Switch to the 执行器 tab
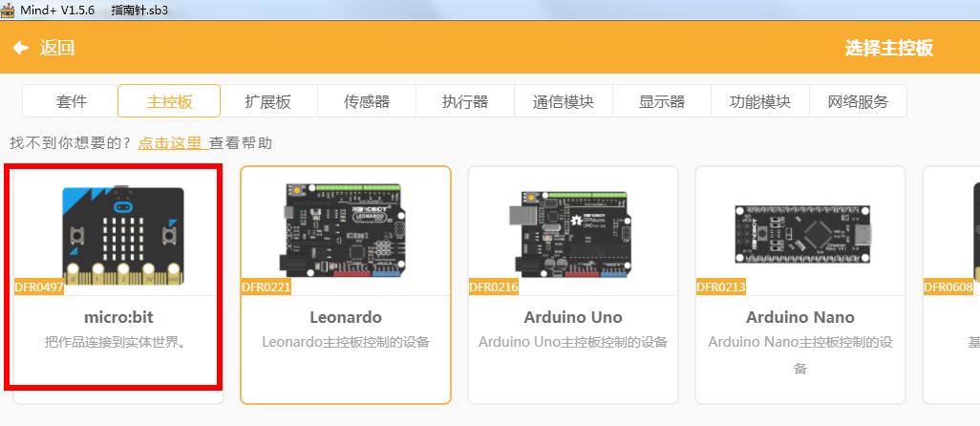980x426 pixels. coord(465,101)
